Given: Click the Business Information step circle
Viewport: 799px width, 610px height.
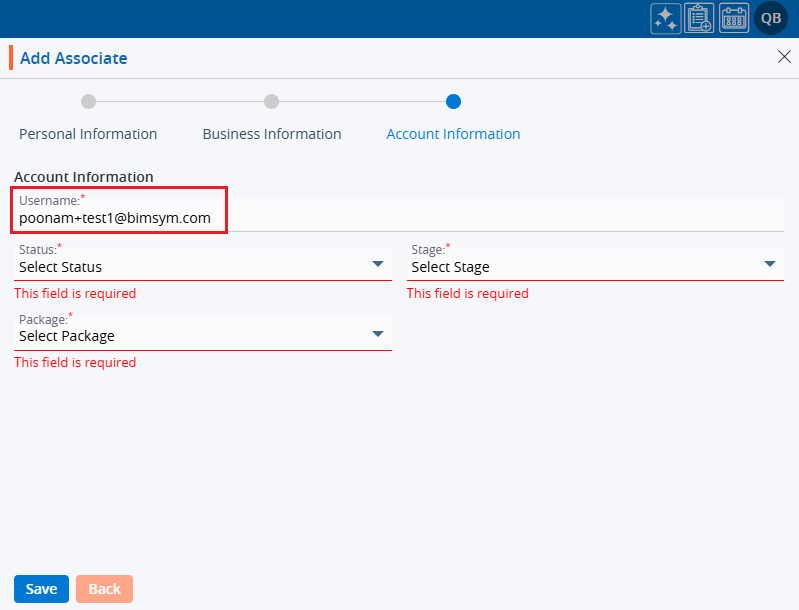Looking at the screenshot, I should (271, 101).
